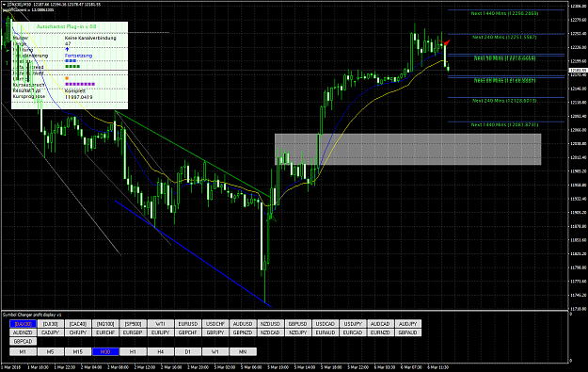The height and width of the screenshot is (372, 588).
Task: Select the red arrow marker on chart
Action: click(x=445, y=42)
